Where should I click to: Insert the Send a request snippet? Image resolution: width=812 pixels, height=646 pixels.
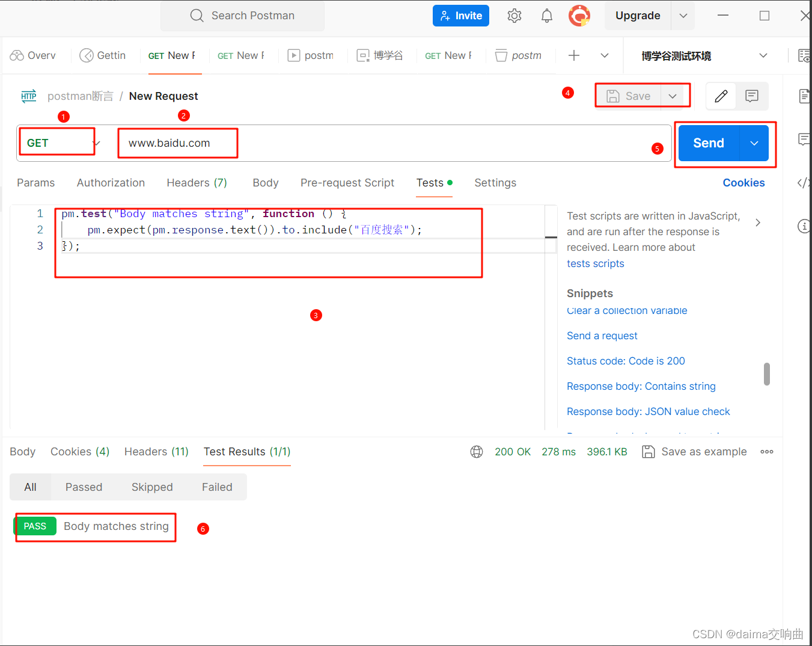(602, 336)
